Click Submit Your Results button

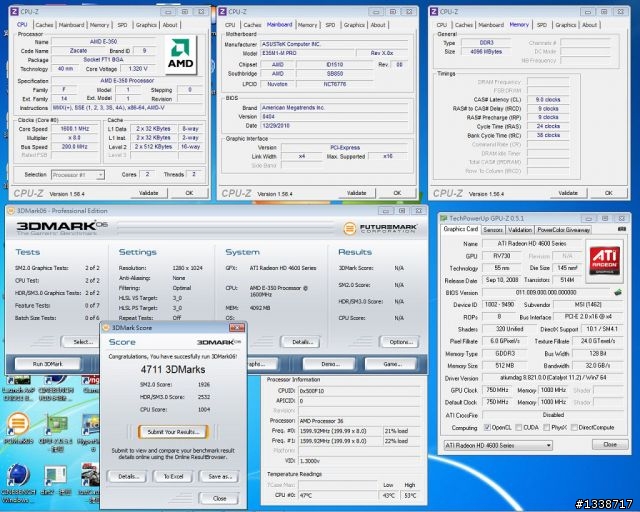pyautogui.click(x=173, y=432)
